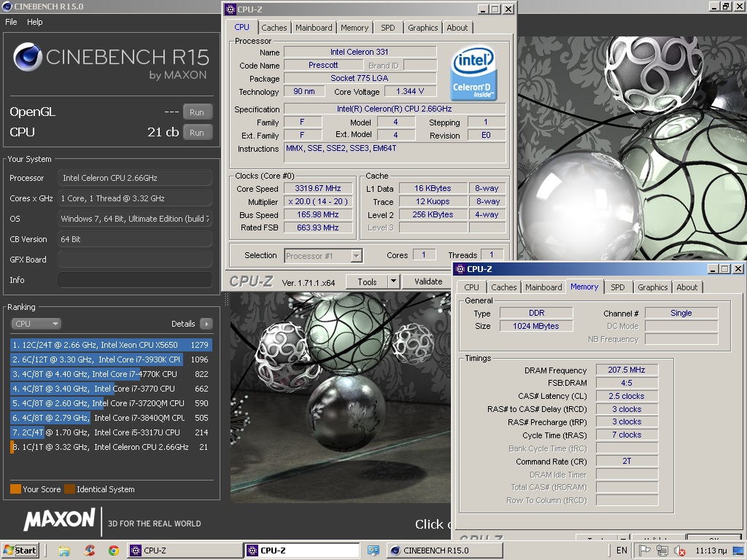Viewport: 747px width, 560px height.
Task: Select the Core i7-3840QM ranking row
Action: [x=111, y=418]
